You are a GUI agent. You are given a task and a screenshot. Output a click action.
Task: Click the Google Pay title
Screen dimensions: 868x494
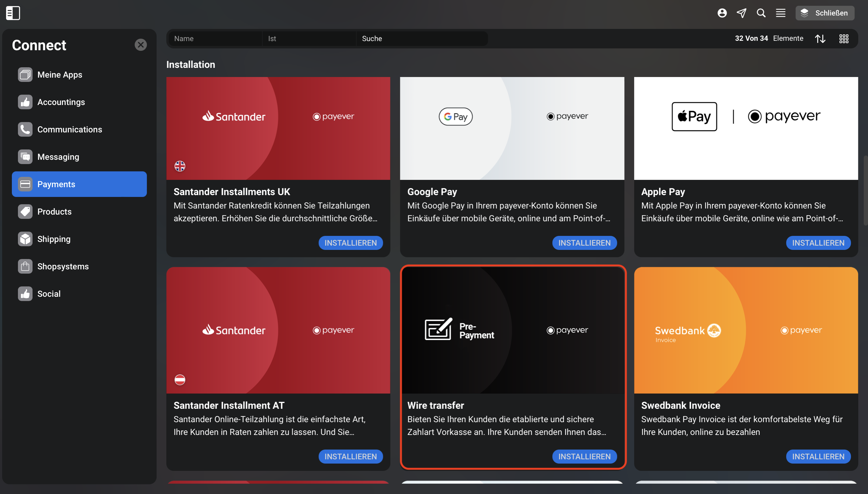click(432, 192)
